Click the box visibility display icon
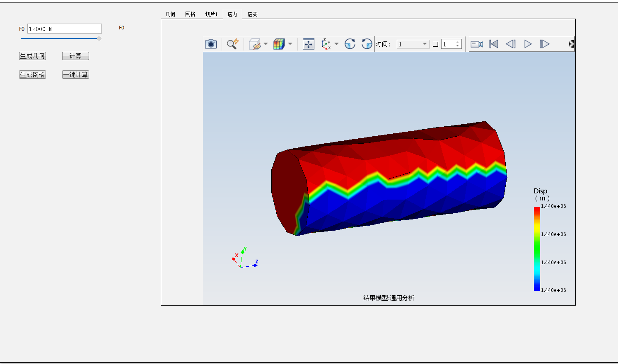618x364 pixels. (x=255, y=44)
